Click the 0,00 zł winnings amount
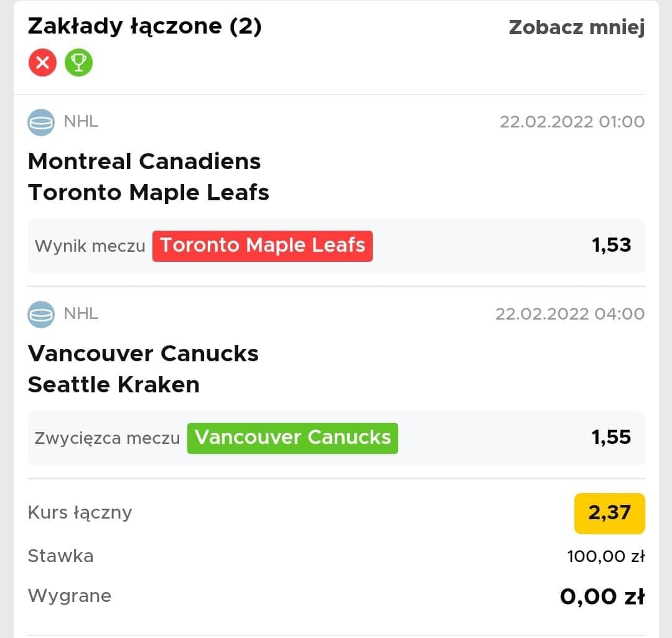This screenshot has width=672, height=638. coord(602,596)
